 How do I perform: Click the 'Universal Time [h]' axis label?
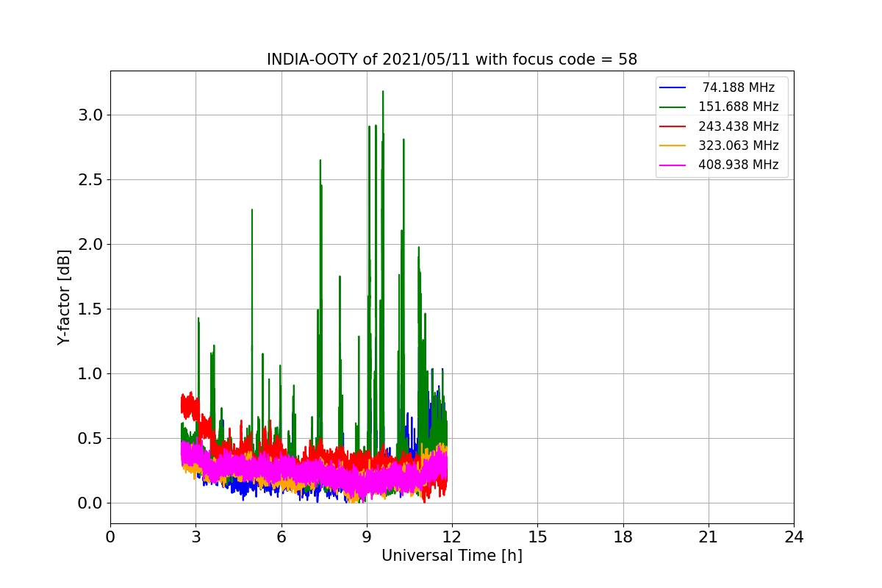[452, 556]
